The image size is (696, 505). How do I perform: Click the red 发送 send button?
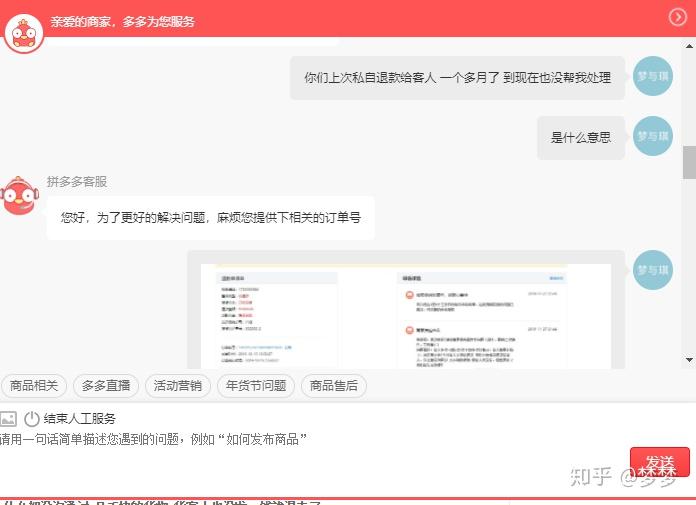pyautogui.click(x=660, y=462)
